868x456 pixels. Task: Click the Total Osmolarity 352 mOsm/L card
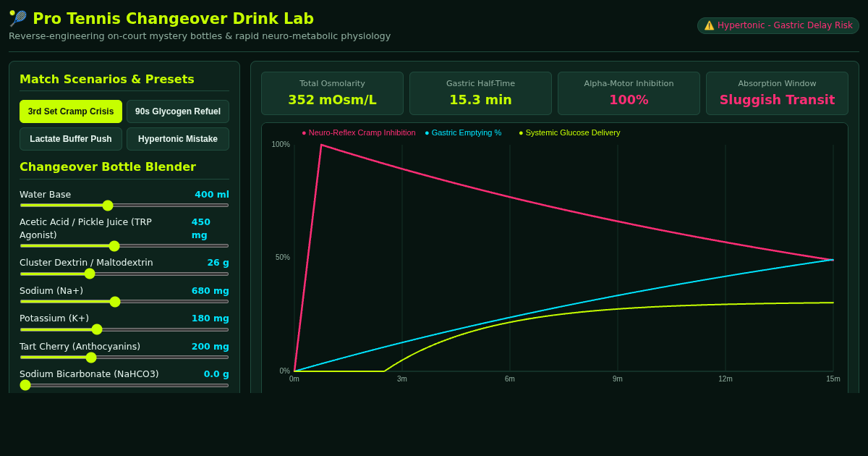[x=332, y=93]
